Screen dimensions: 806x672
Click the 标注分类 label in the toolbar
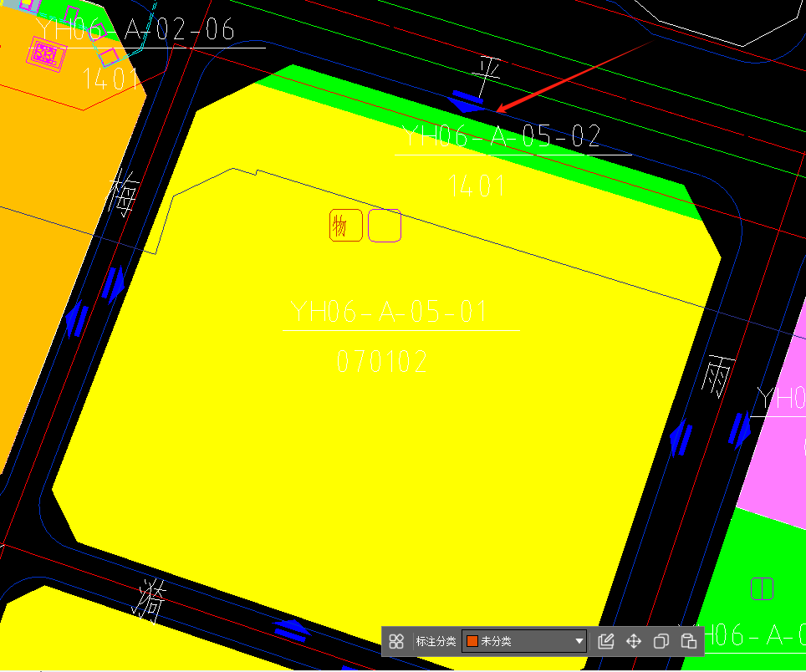[436, 642]
